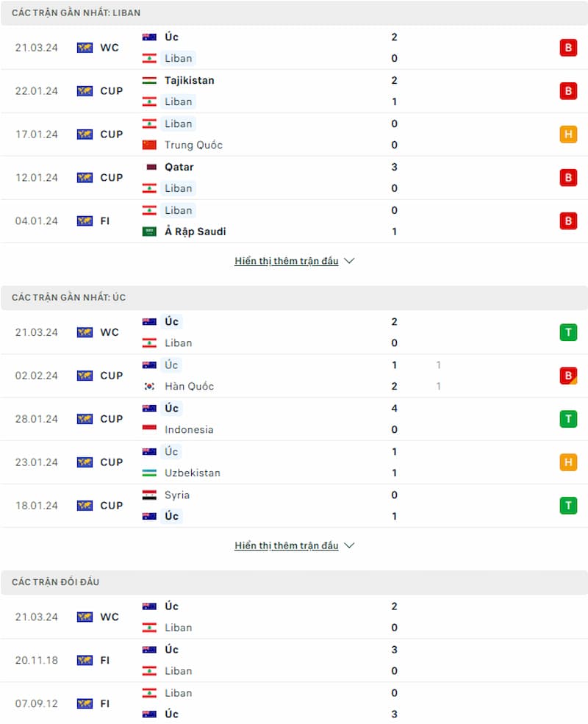This screenshot has height=724, width=588.
Task: Open the Hàn Quốc team link
Action: [189, 386]
